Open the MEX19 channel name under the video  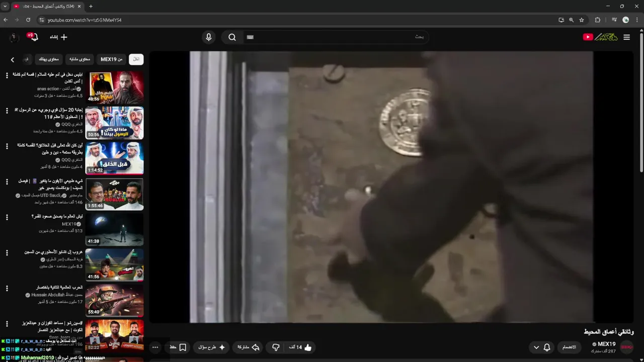pos(606,344)
